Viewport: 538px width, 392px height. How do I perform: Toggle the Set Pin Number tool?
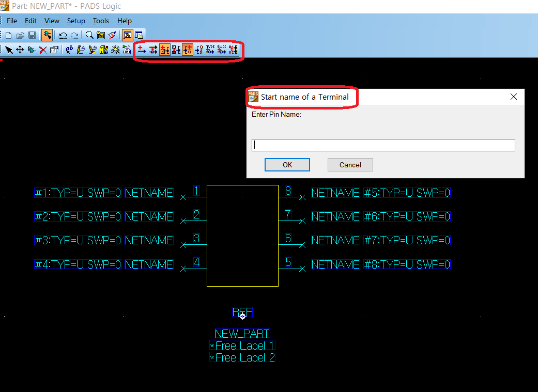pos(165,50)
